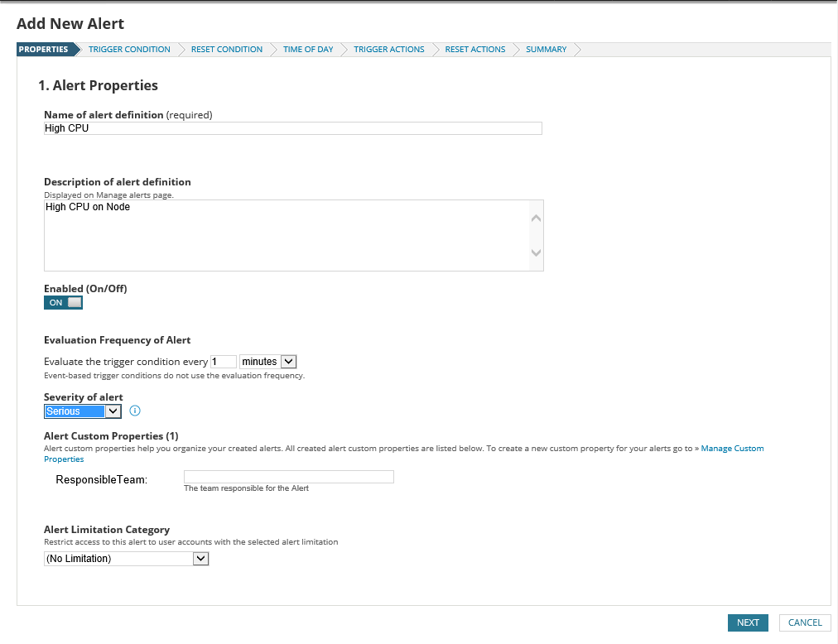
Task: Toggle the Enabled ON/OFF switch
Action: pyautogui.click(x=63, y=303)
